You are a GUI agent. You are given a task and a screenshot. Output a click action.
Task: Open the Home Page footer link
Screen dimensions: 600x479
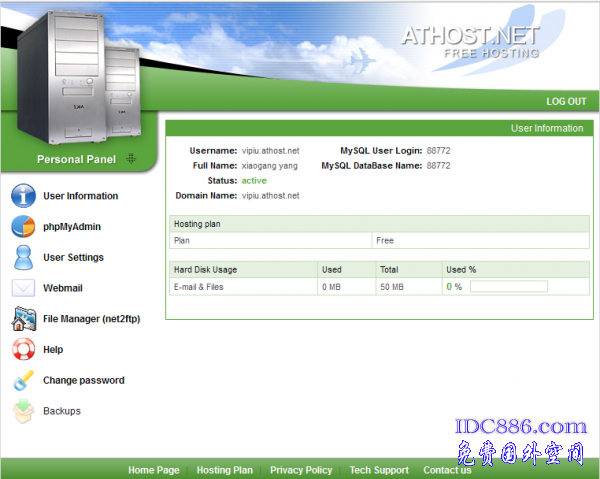coord(154,470)
